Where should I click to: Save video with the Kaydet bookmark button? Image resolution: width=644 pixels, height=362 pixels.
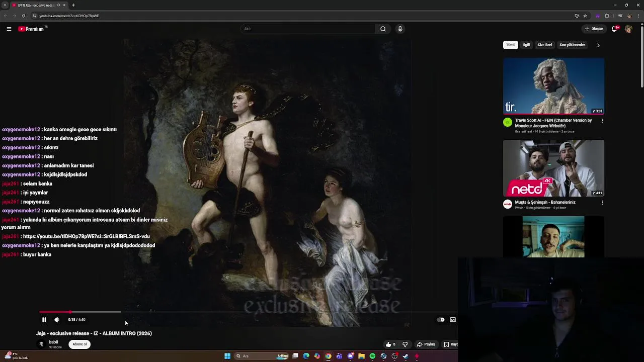pyautogui.click(x=451, y=344)
